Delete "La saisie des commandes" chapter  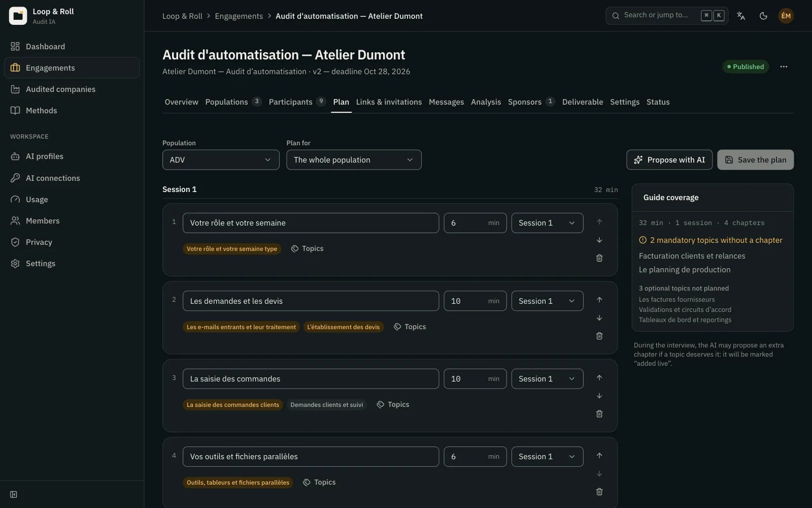[599, 414]
